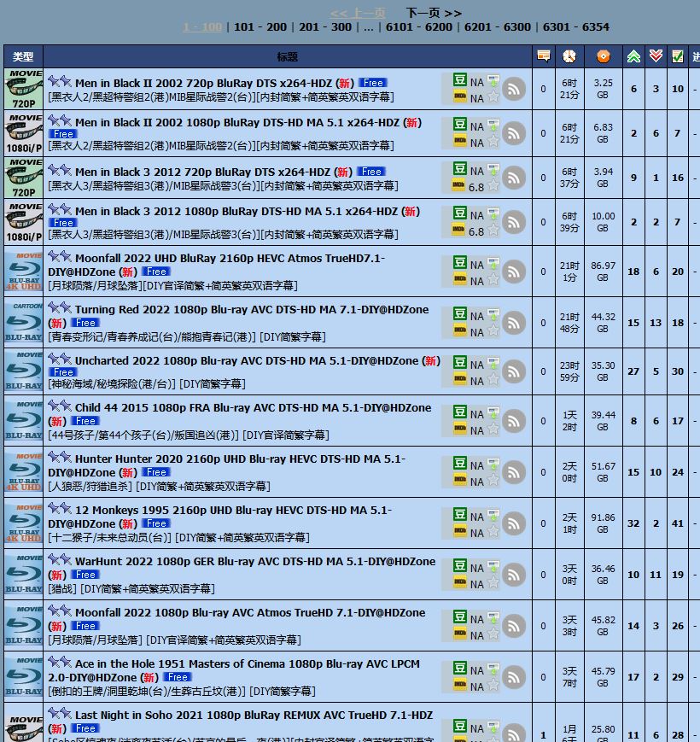The height and width of the screenshot is (742, 700).
Task: Sort by the red leechers arrows icon
Action: (x=656, y=56)
